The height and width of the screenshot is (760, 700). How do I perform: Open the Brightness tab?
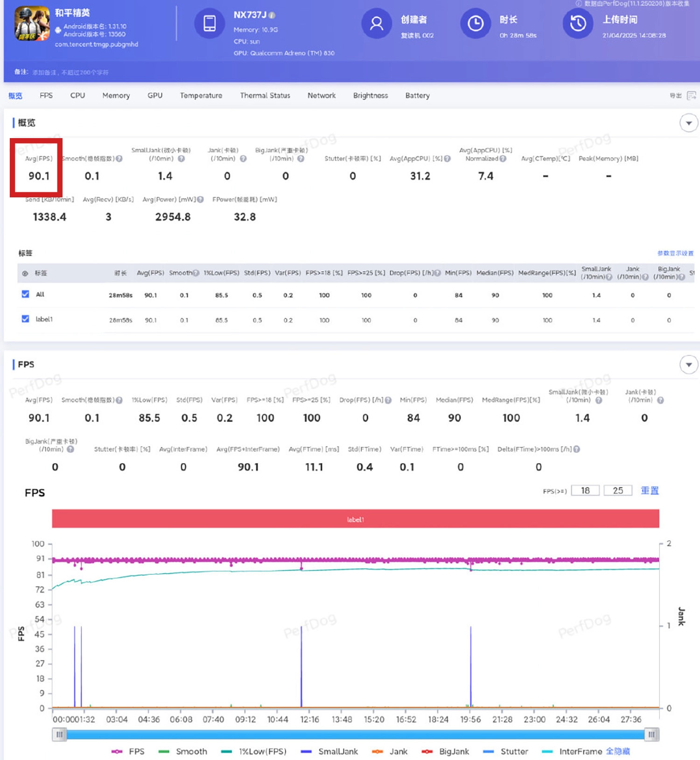tap(371, 95)
